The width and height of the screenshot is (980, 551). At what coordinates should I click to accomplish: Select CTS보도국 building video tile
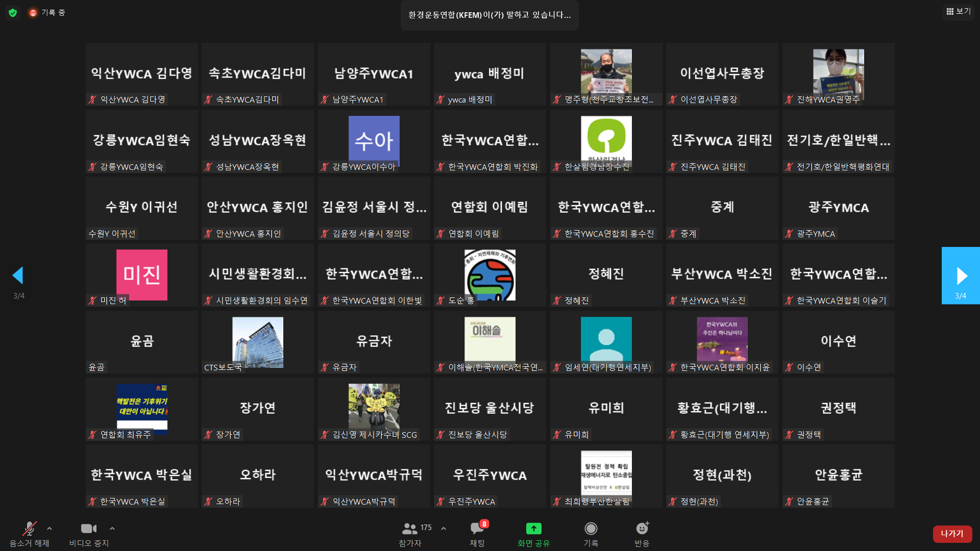(258, 342)
